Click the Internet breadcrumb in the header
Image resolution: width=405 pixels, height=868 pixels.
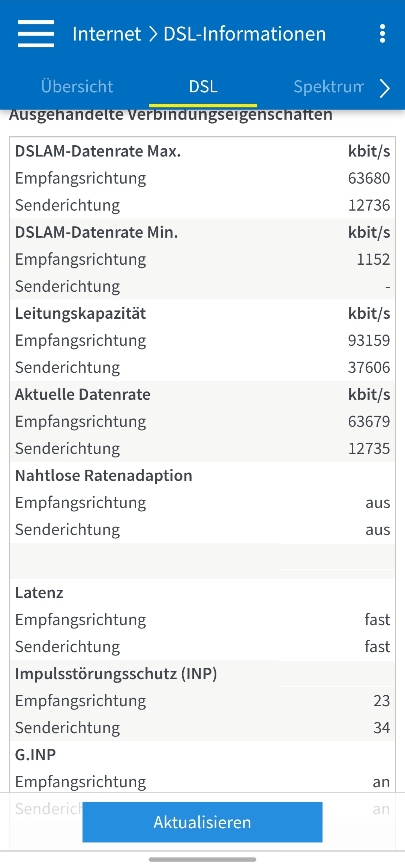(x=106, y=34)
